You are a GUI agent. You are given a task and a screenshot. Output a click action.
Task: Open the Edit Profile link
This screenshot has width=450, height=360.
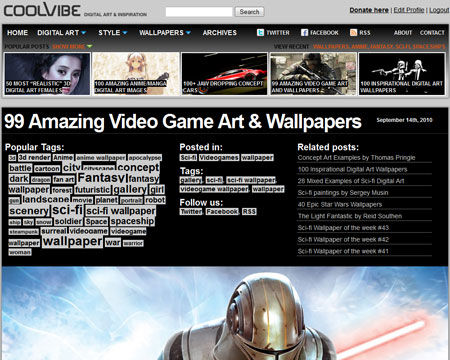pyautogui.click(x=409, y=10)
